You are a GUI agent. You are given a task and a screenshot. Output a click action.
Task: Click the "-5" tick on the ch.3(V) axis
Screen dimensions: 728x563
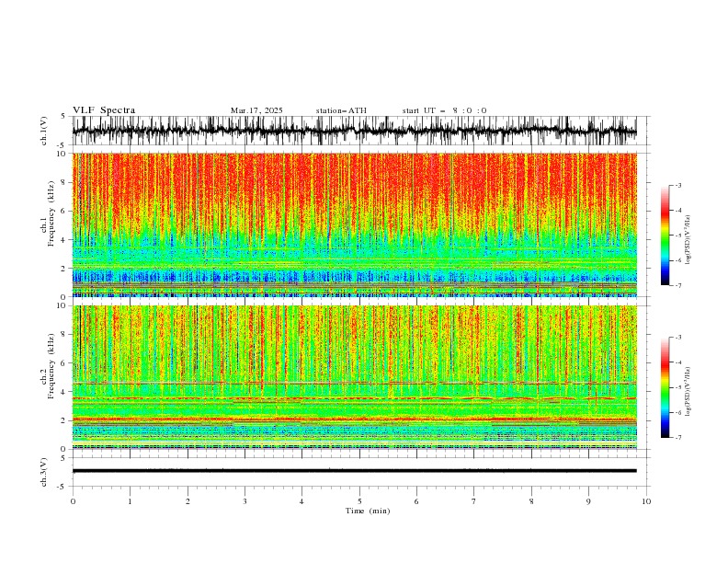click(x=63, y=487)
